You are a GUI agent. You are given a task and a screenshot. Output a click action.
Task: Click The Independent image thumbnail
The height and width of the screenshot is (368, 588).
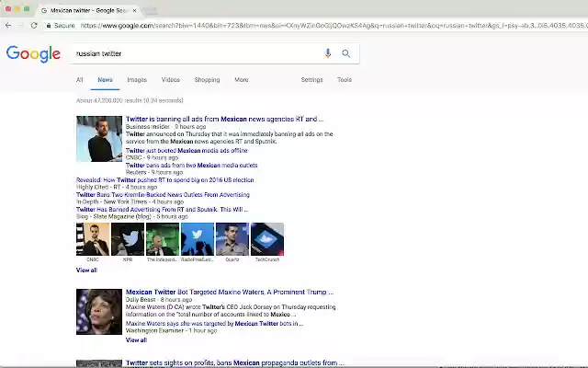163,239
